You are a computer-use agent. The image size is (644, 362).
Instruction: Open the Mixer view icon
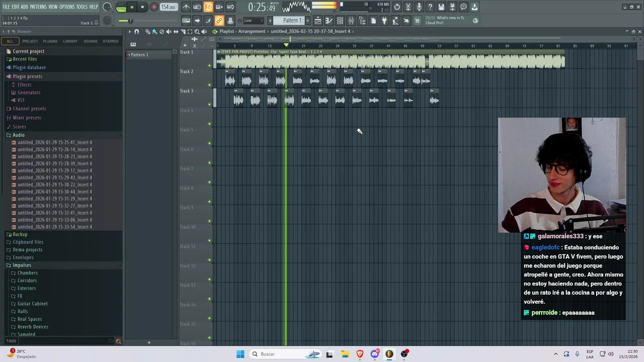click(x=351, y=21)
